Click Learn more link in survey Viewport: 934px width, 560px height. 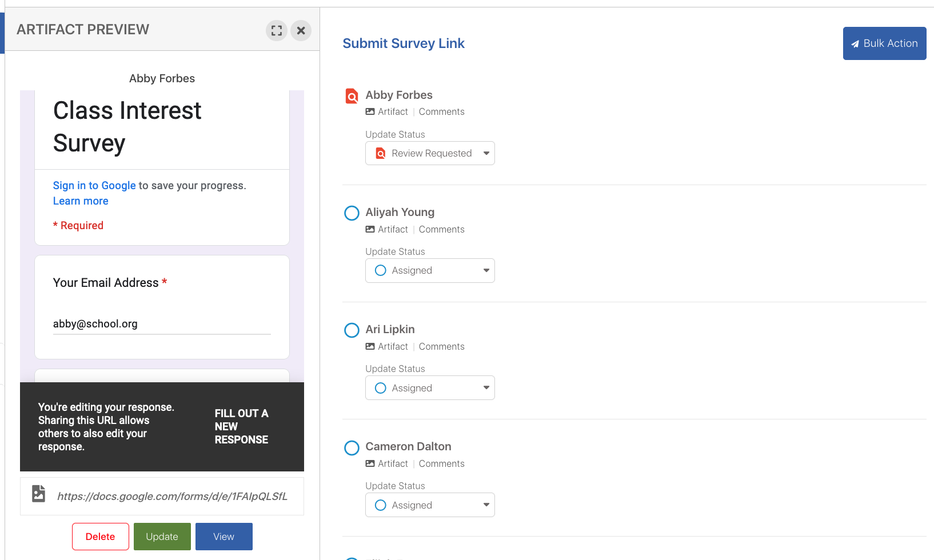coord(81,201)
